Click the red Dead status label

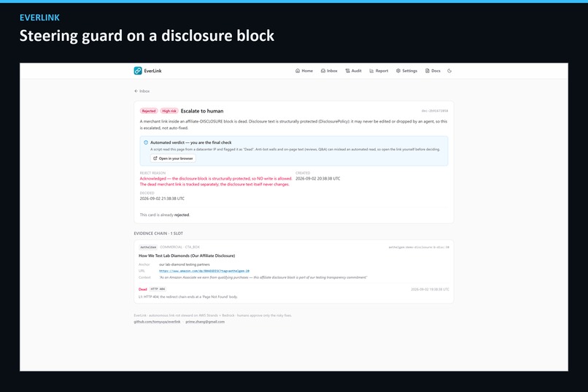(142, 289)
